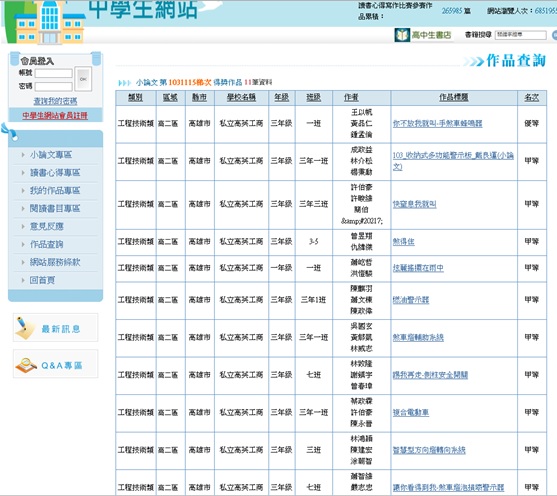
Task: Open the 燃油警示器 work link
Action: pos(411,300)
